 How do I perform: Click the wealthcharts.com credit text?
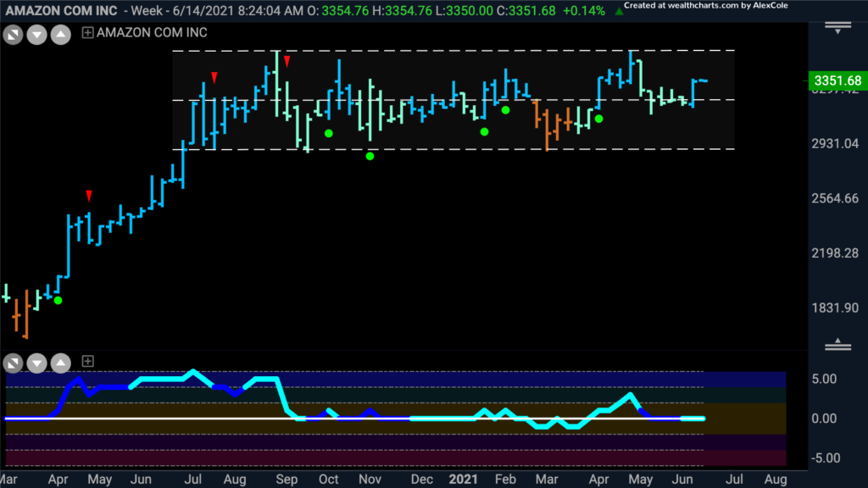coord(706,6)
